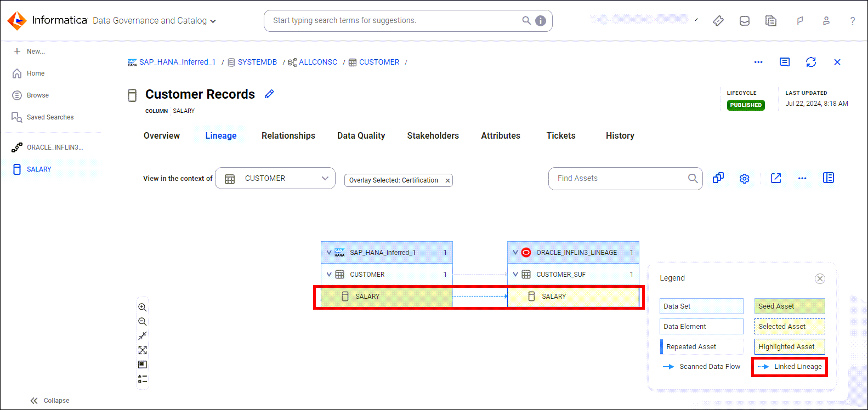Toggle the legend icon in zoom toolbar

coord(143,379)
